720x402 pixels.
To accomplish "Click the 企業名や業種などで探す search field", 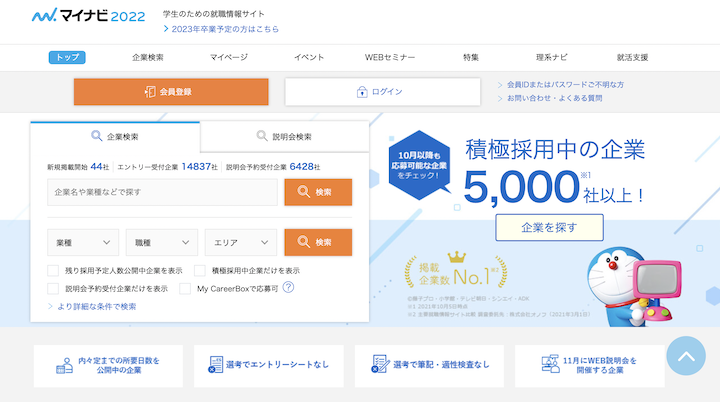I will pos(163,192).
